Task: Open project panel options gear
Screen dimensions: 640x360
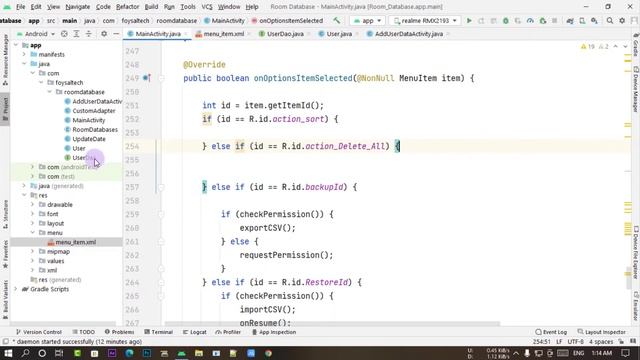Action: (x=104, y=34)
